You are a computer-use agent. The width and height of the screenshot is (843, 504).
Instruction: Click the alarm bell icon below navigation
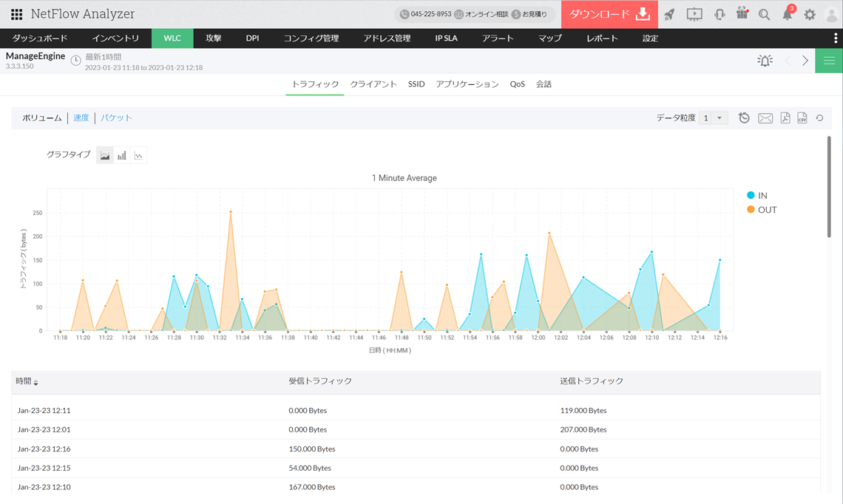click(x=765, y=61)
